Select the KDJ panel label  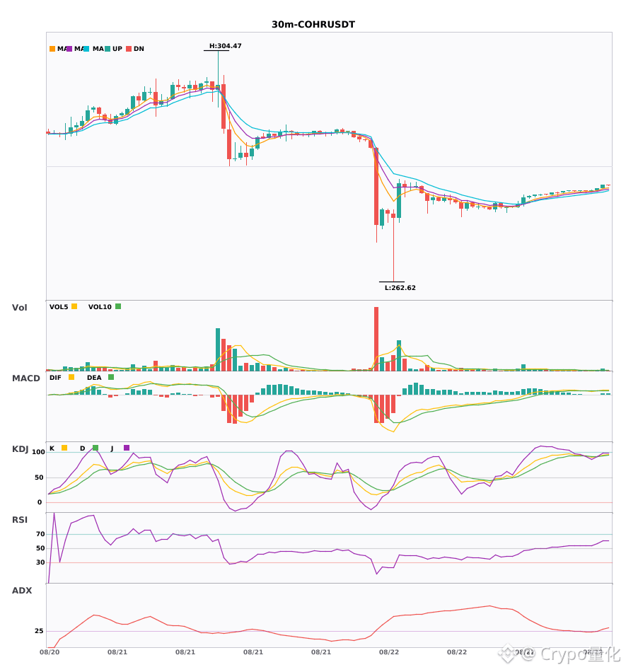pos(20,449)
